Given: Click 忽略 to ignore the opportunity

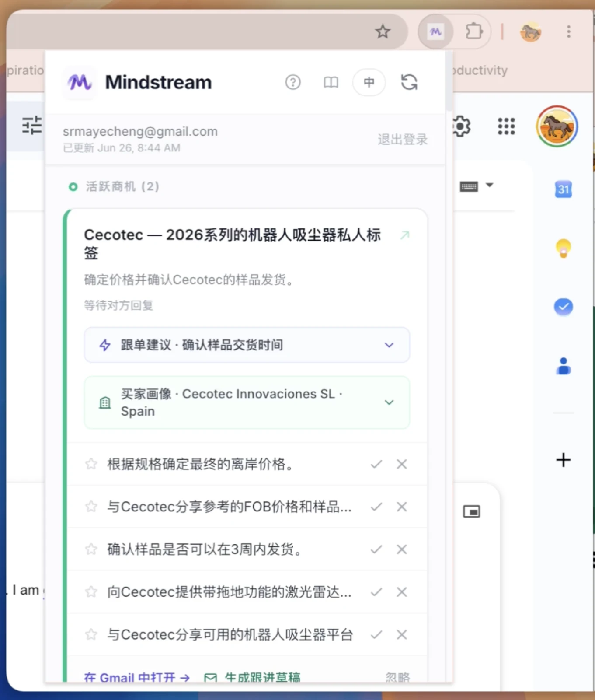Looking at the screenshot, I should (397, 677).
